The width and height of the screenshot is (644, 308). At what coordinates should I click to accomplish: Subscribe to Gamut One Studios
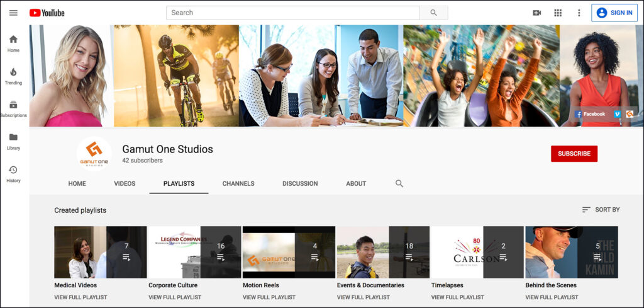pos(574,154)
